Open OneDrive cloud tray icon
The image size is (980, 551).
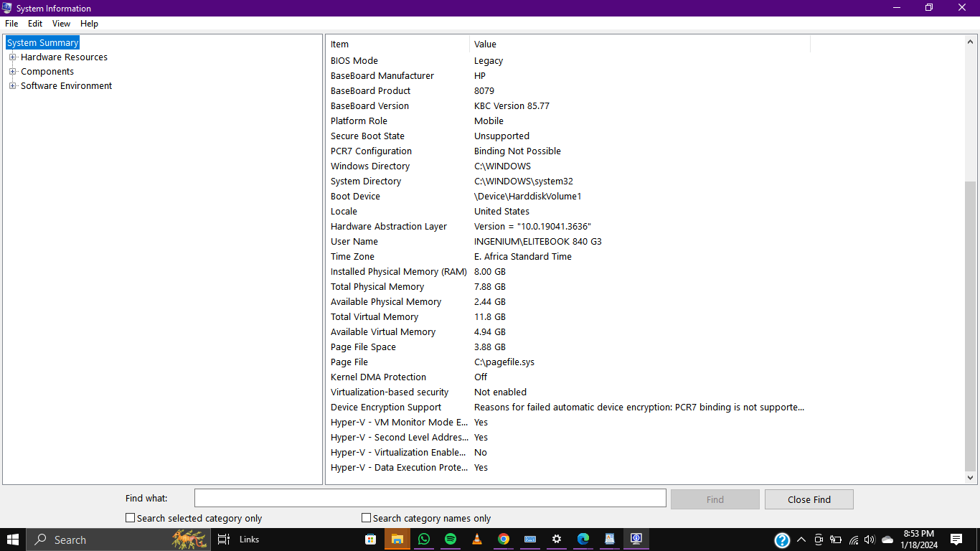(887, 540)
